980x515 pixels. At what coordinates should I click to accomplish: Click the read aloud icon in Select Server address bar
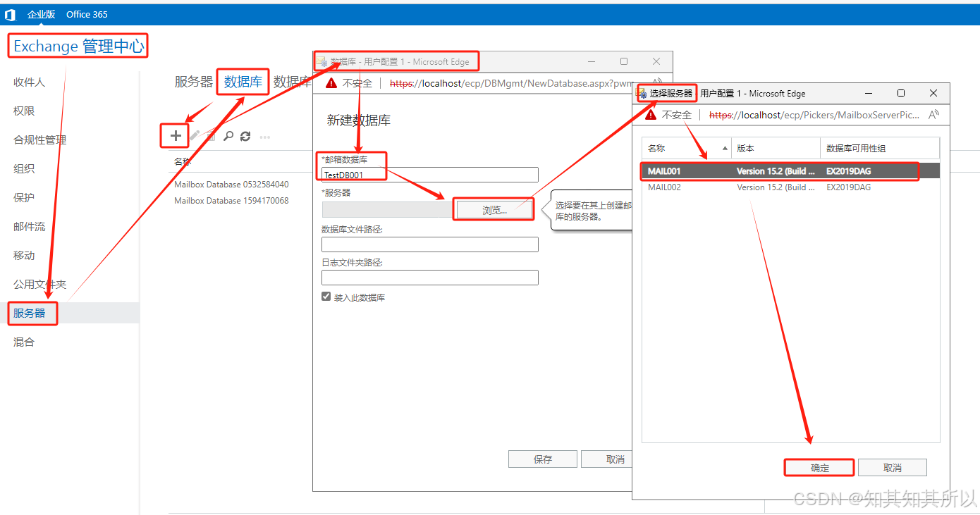pos(933,115)
